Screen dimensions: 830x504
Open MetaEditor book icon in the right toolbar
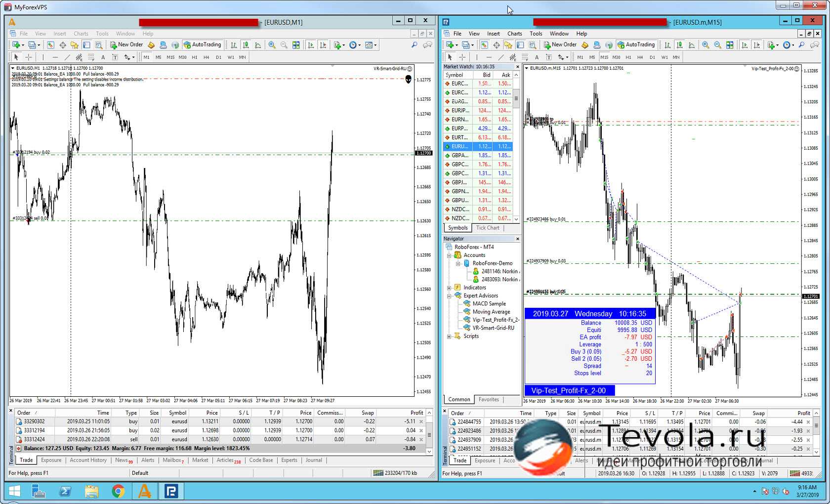point(585,45)
